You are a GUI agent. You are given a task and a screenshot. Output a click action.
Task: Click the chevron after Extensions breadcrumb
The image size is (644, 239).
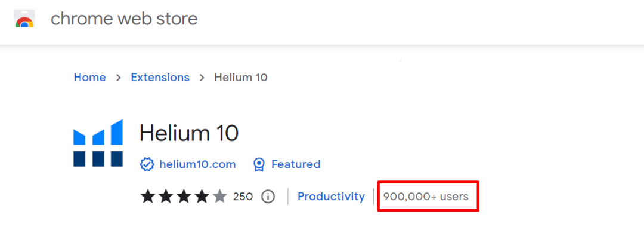coord(202,78)
